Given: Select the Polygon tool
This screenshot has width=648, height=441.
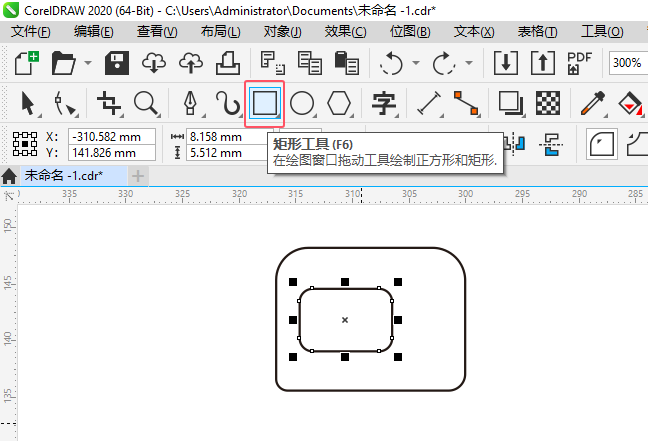Looking at the screenshot, I should 339,103.
